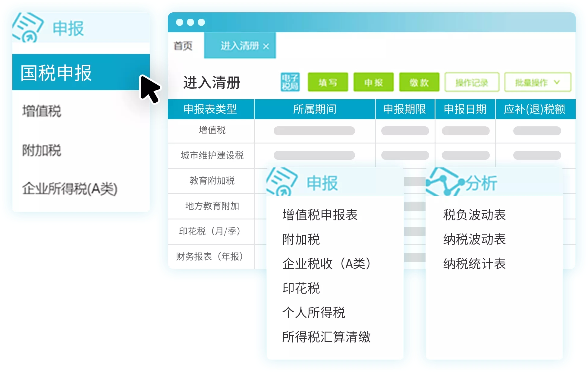Image resolution: width=588 pixels, height=372 pixels.
Task: Click the first window dot in title bar
Action: click(180, 22)
